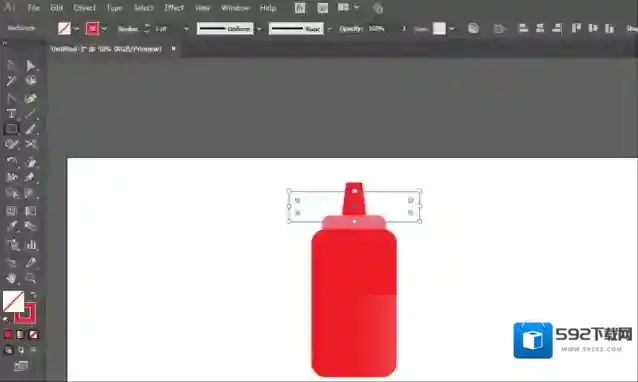Select the Type tool

(x=11, y=114)
